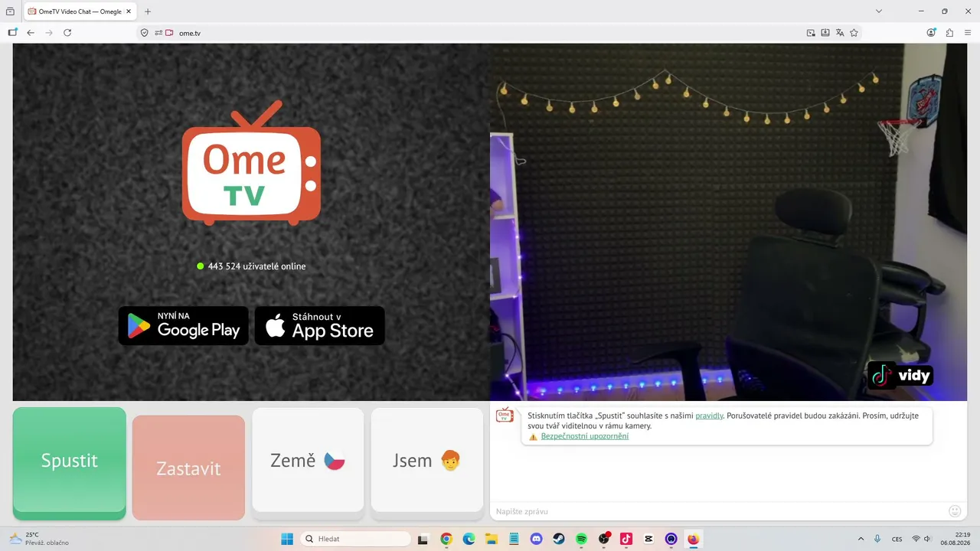Show tracking protection shield info
The image size is (980, 551).
[x=144, y=33]
